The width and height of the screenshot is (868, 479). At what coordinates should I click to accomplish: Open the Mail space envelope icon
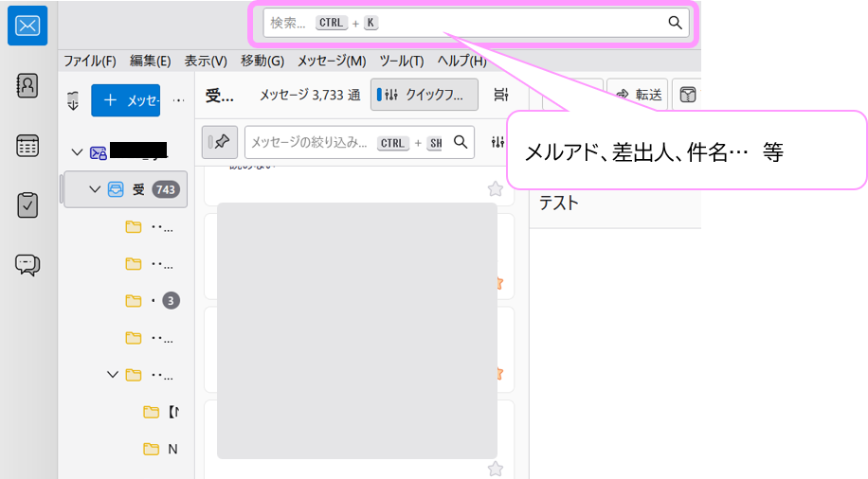click(27, 26)
